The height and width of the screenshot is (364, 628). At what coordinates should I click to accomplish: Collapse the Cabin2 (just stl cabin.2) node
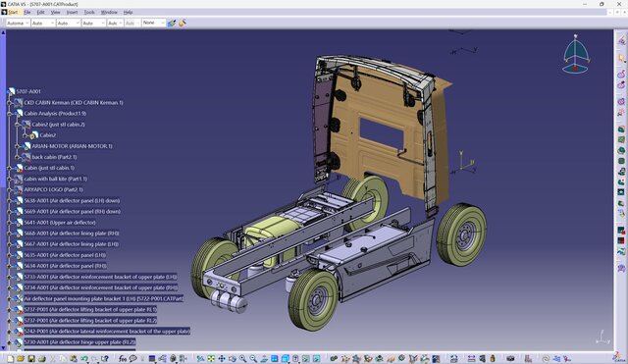[x=18, y=125]
